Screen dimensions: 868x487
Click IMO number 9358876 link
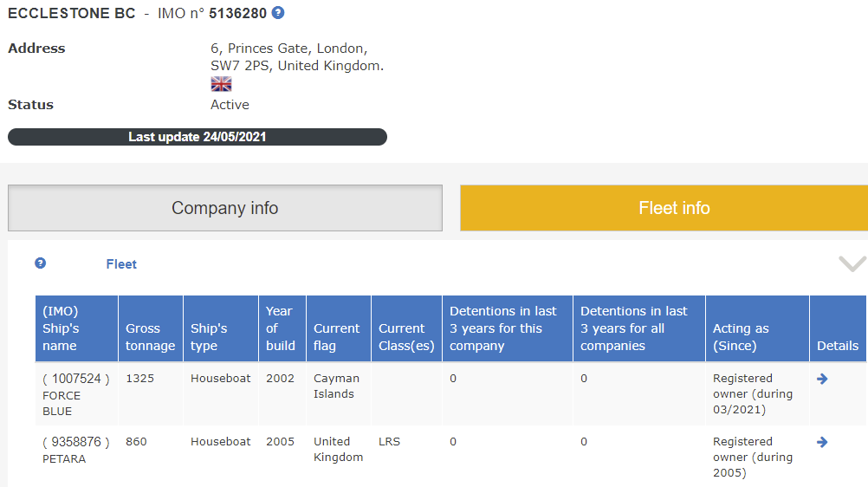(76, 442)
